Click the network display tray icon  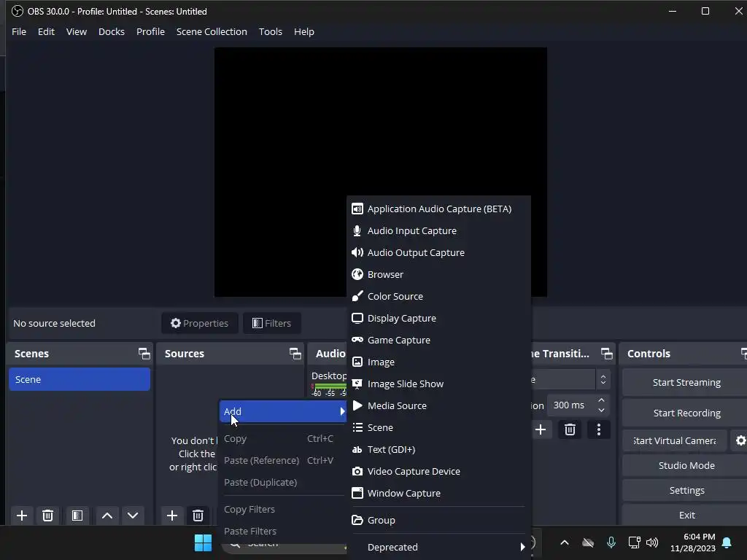634,542
